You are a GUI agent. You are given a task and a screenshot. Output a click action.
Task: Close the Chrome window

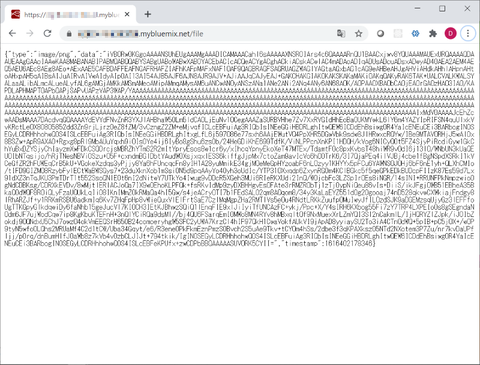(467, 9)
